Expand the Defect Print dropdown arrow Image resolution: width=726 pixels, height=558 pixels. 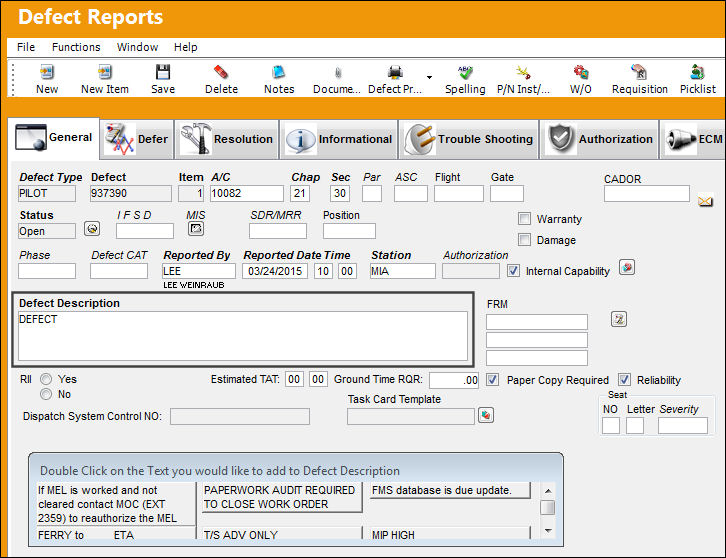click(x=429, y=77)
